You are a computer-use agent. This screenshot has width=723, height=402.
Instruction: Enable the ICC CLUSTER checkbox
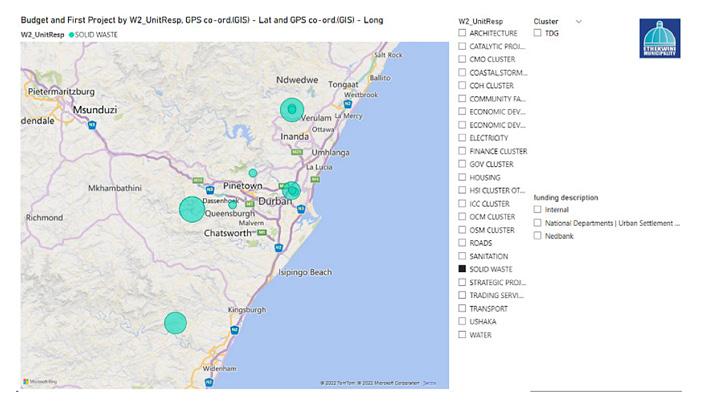[x=462, y=203]
